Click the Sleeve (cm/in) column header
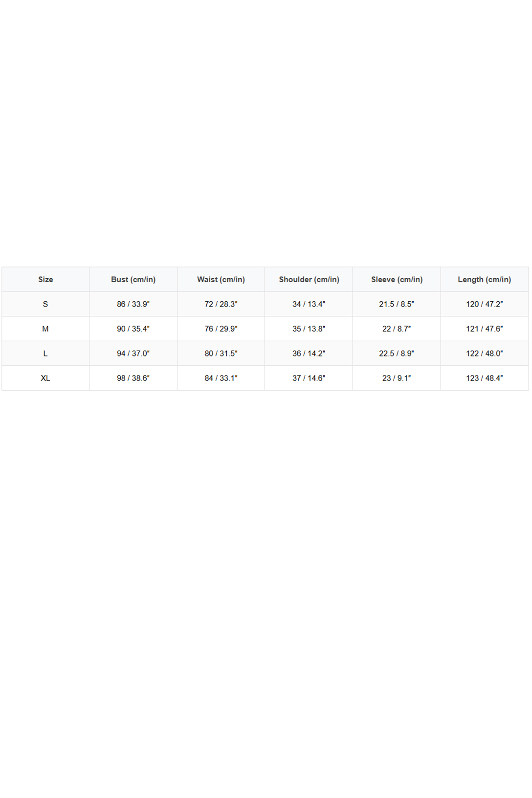 tap(397, 280)
